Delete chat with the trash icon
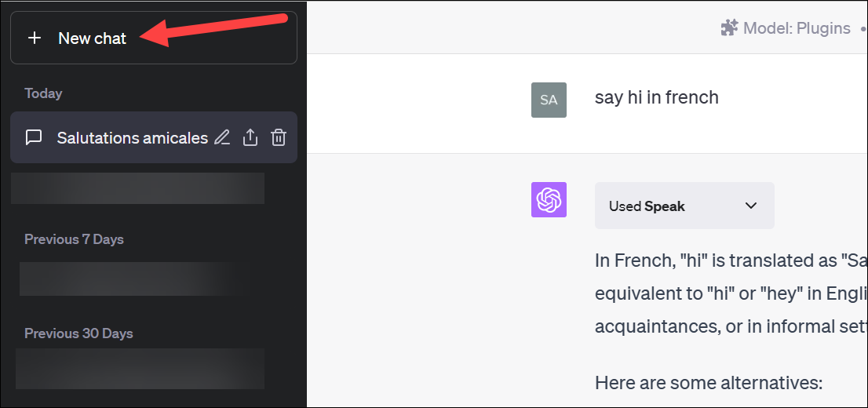 (279, 137)
